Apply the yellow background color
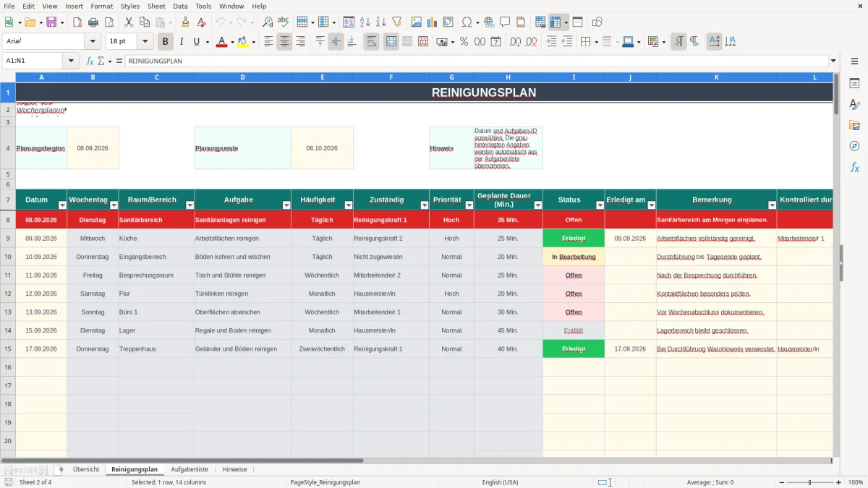The width and height of the screenshot is (868, 488). (x=242, y=42)
